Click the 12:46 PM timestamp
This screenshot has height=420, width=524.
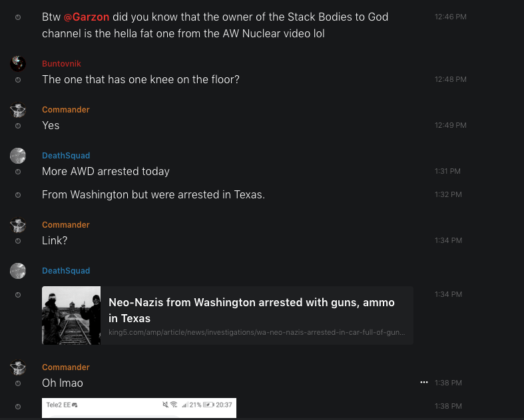click(450, 17)
